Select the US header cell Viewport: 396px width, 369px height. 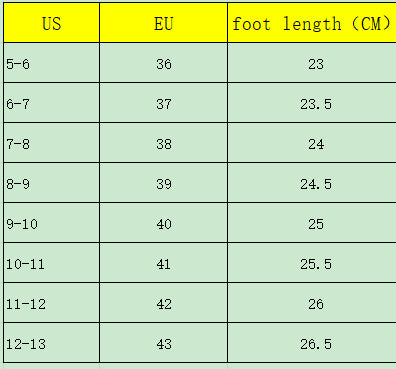[x=52, y=23]
